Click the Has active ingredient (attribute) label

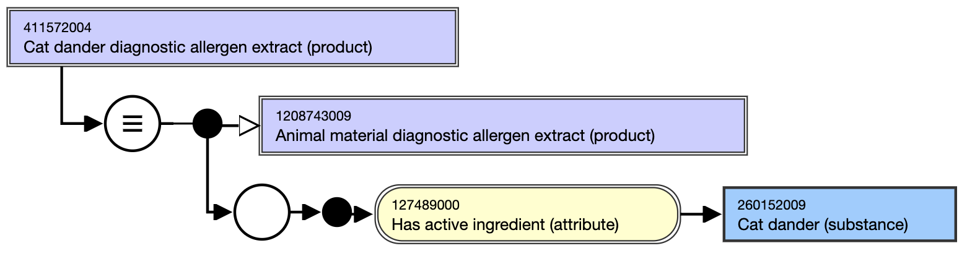(x=505, y=224)
